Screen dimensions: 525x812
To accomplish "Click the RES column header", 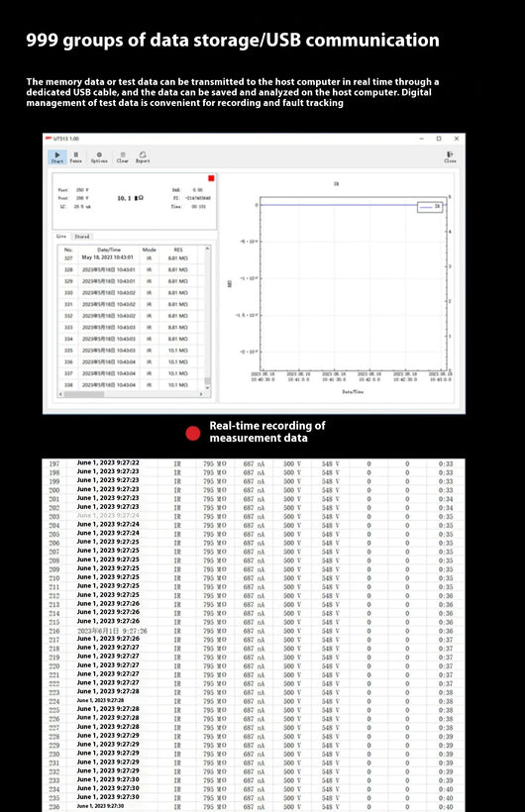I will [x=177, y=250].
